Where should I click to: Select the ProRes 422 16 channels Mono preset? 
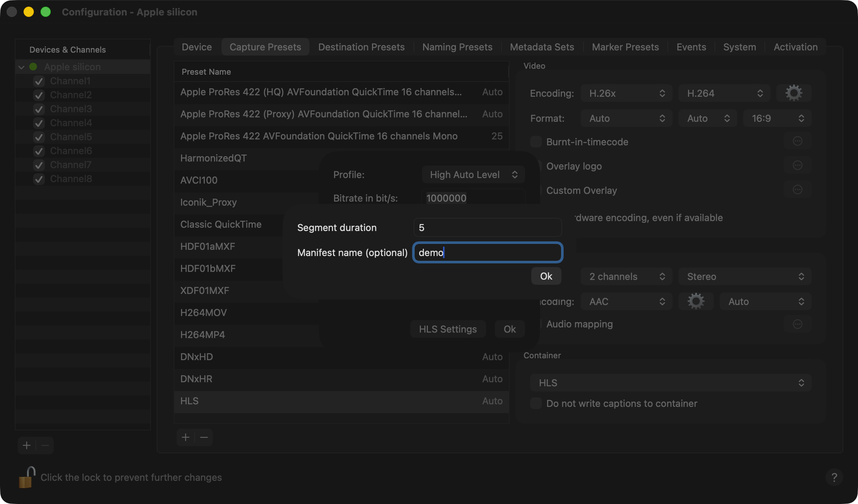tap(341, 136)
